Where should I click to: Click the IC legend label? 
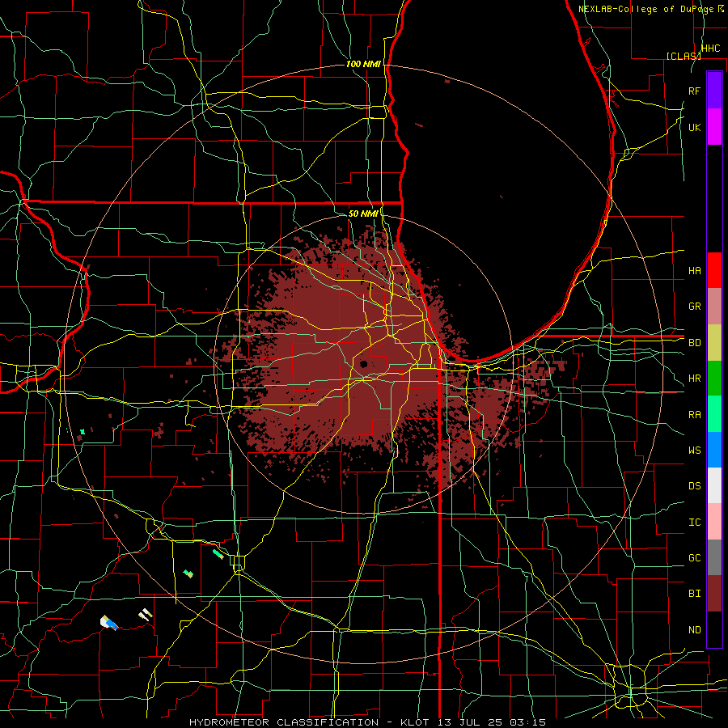click(695, 522)
